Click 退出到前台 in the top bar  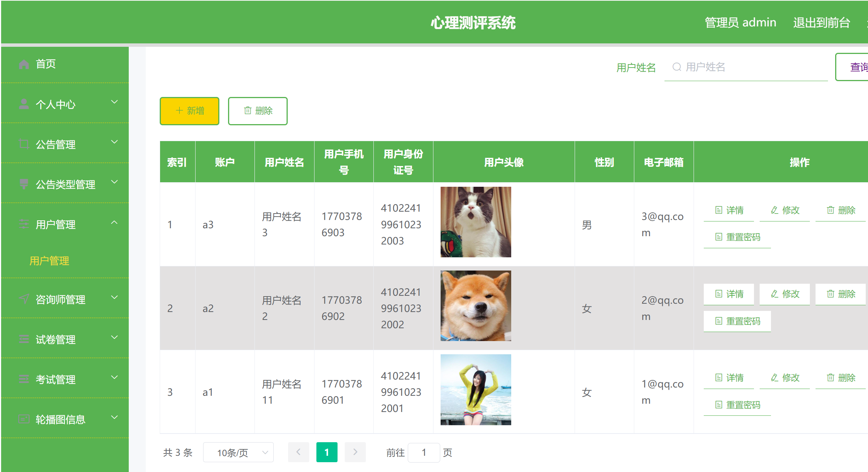pyautogui.click(x=822, y=22)
